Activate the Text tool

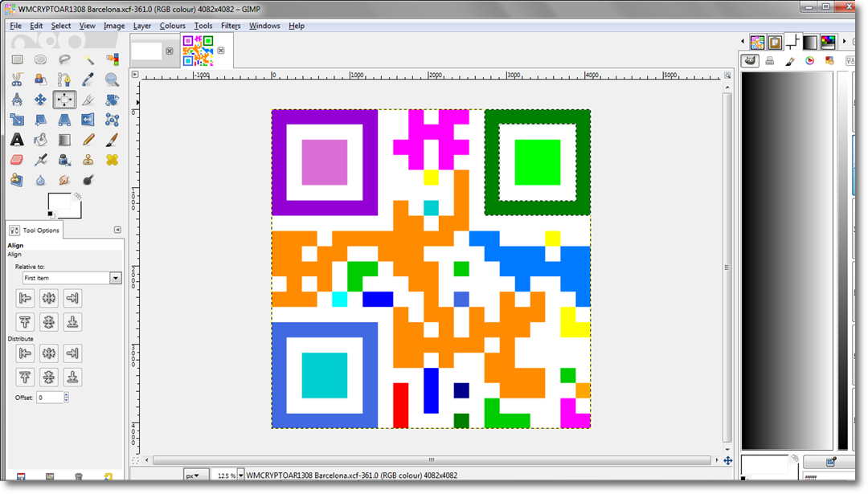17,140
